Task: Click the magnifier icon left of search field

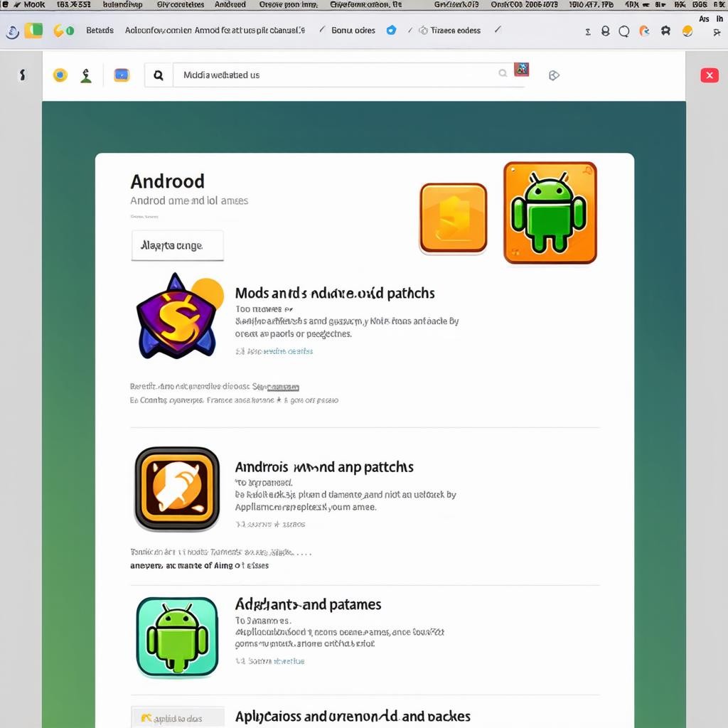Action: [x=159, y=75]
